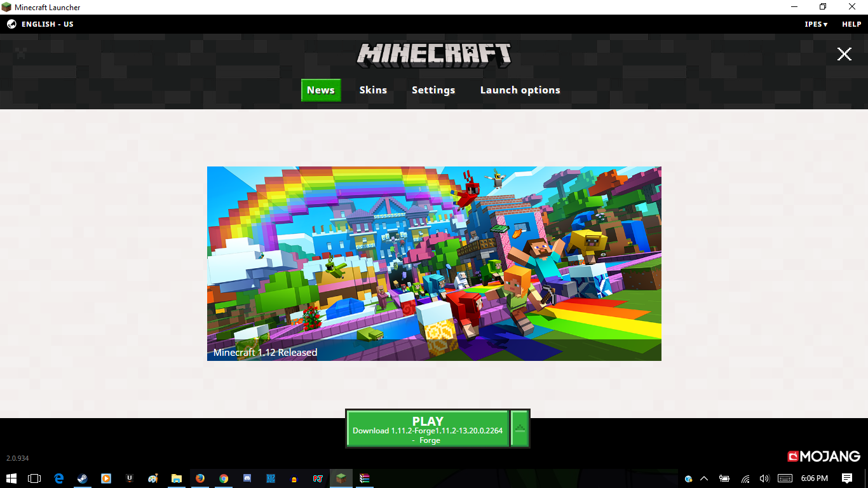Click the 6:06 PM taskbar clock
Viewport: 868px width, 488px height.
pos(815,478)
